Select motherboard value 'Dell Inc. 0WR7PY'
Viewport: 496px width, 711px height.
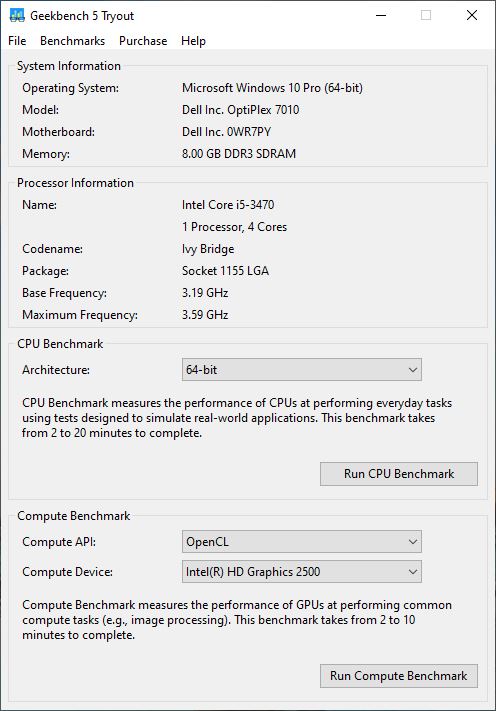pos(226,131)
